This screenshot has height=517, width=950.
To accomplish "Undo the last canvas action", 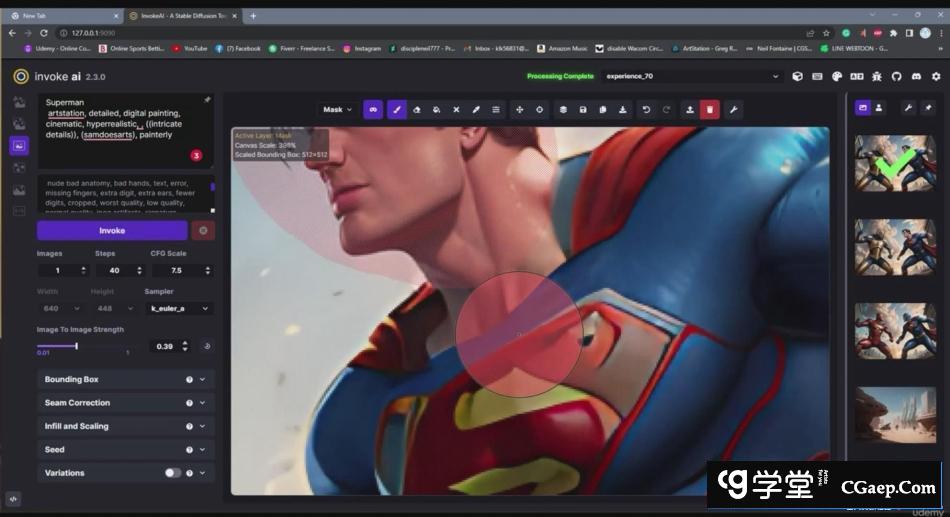I will click(646, 110).
